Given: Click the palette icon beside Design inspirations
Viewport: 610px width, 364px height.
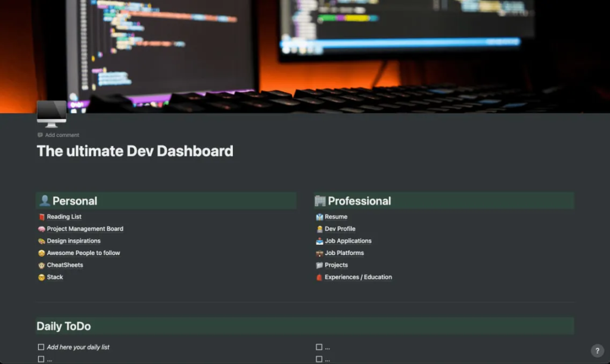Looking at the screenshot, I should (x=41, y=241).
